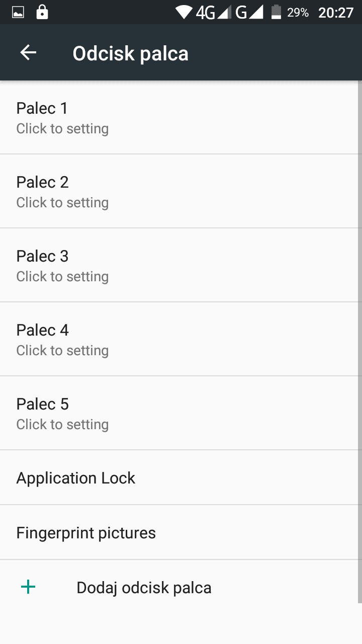Screen dimensions: 362x644
Task: Tap Dodaj odcisk palca to add fingerprint
Action: (x=144, y=588)
